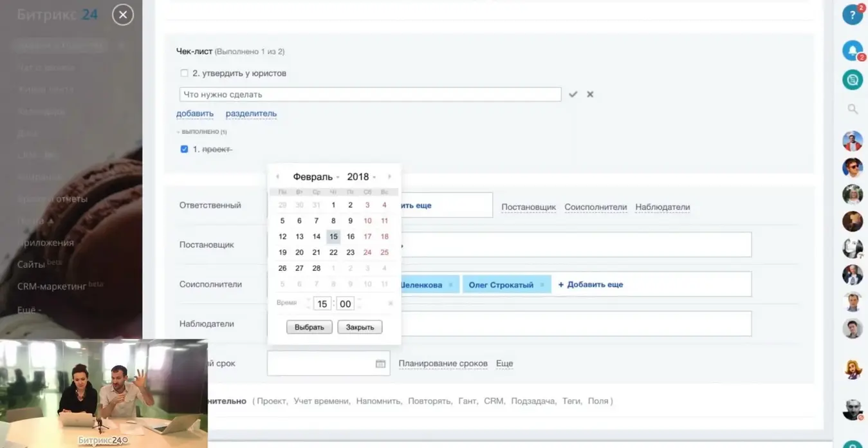The height and width of the screenshot is (448, 868).
Task: Open the help question mark icon
Action: point(852,15)
